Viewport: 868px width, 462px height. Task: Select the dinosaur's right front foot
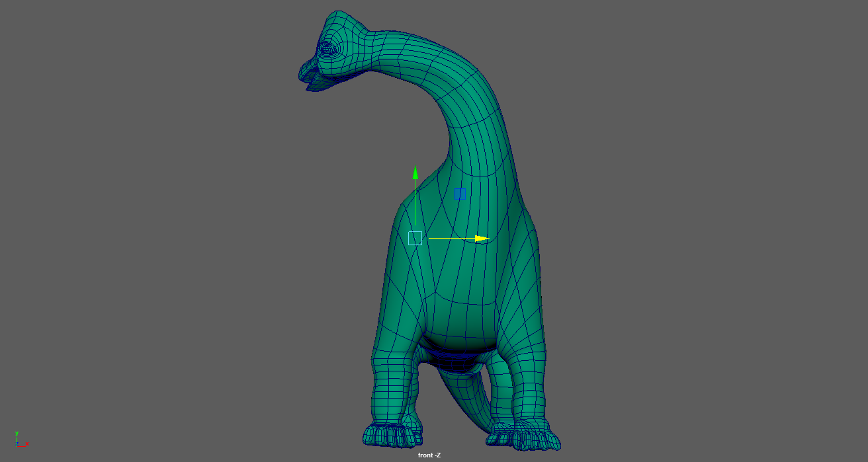point(524,436)
